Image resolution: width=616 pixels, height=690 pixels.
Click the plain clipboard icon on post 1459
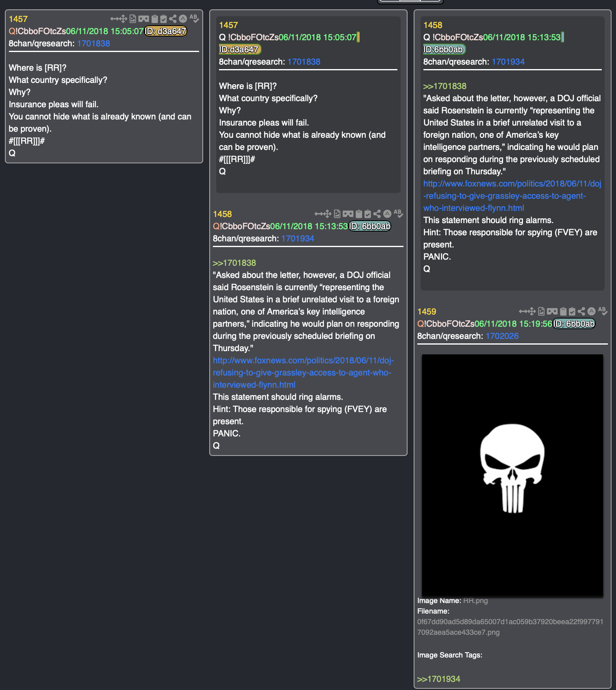(564, 311)
